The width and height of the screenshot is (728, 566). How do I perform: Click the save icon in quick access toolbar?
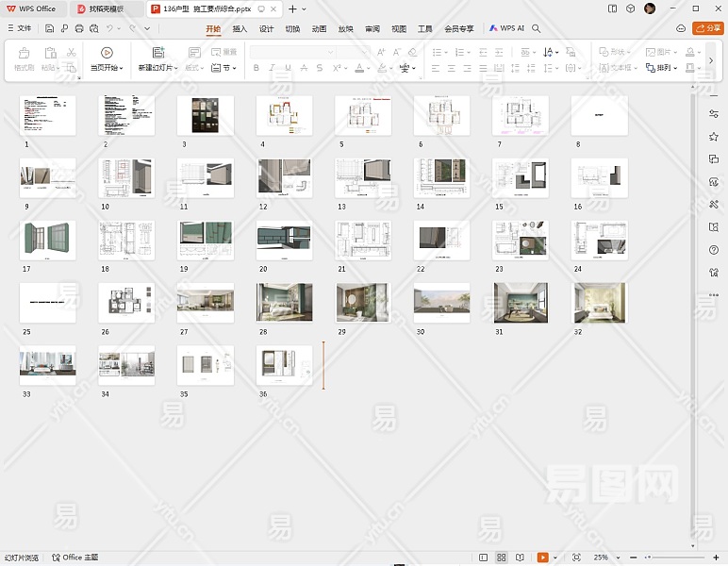(x=49, y=29)
